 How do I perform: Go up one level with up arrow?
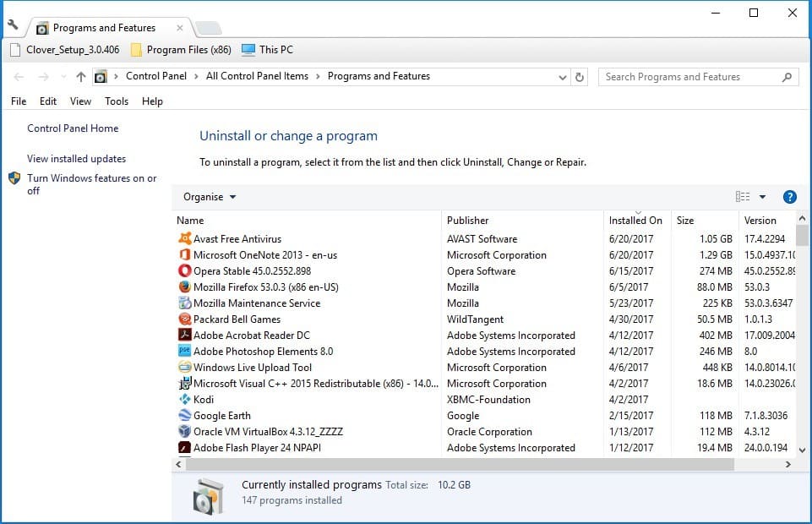tap(81, 77)
